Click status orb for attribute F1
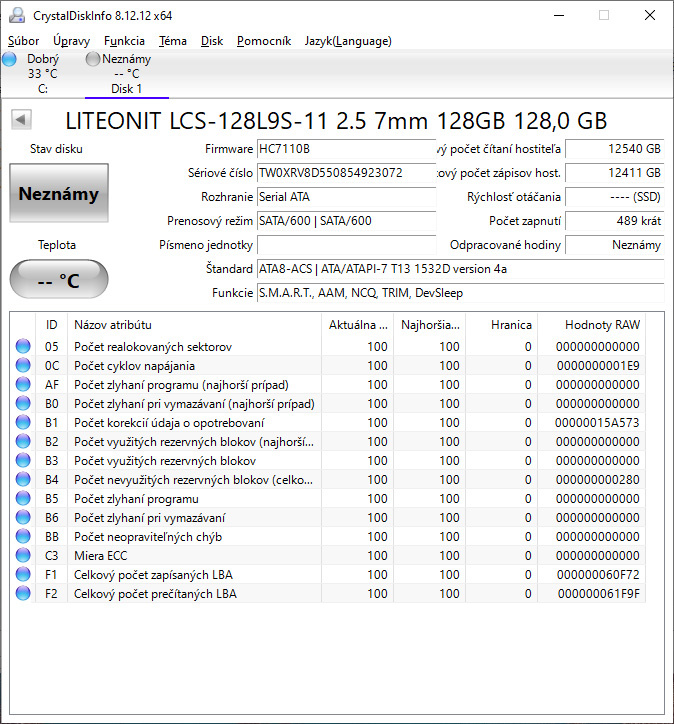The image size is (674, 724). coord(23,574)
